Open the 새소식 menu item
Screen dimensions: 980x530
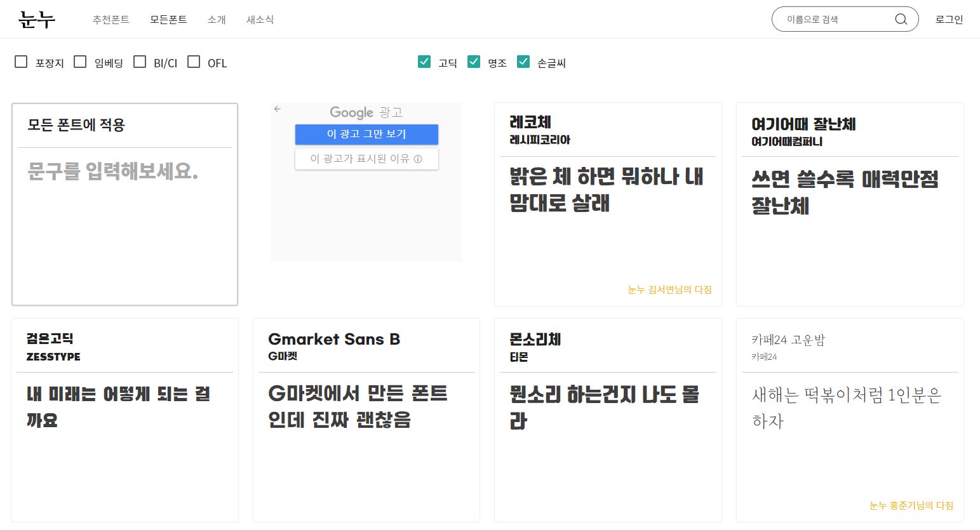coord(260,20)
